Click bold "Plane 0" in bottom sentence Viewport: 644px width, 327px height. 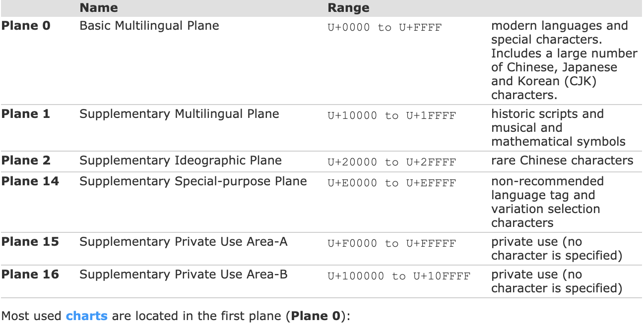coord(316,316)
